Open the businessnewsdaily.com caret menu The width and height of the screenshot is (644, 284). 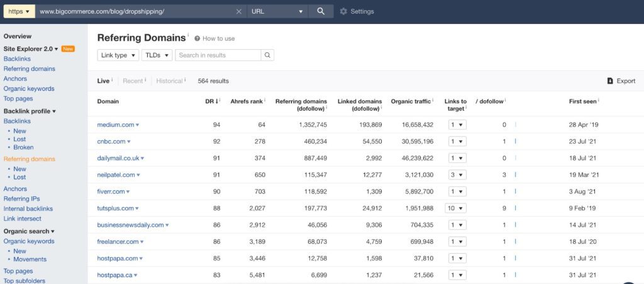tap(167, 225)
